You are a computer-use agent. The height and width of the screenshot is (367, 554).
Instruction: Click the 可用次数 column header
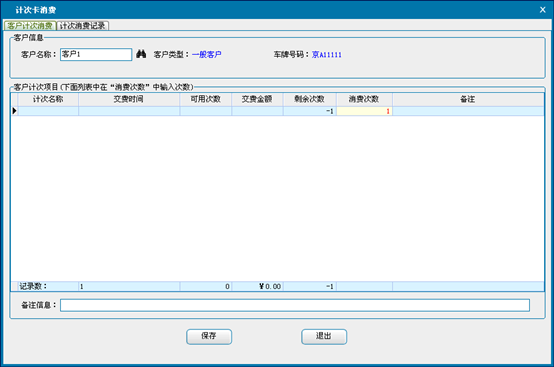pyautogui.click(x=206, y=99)
